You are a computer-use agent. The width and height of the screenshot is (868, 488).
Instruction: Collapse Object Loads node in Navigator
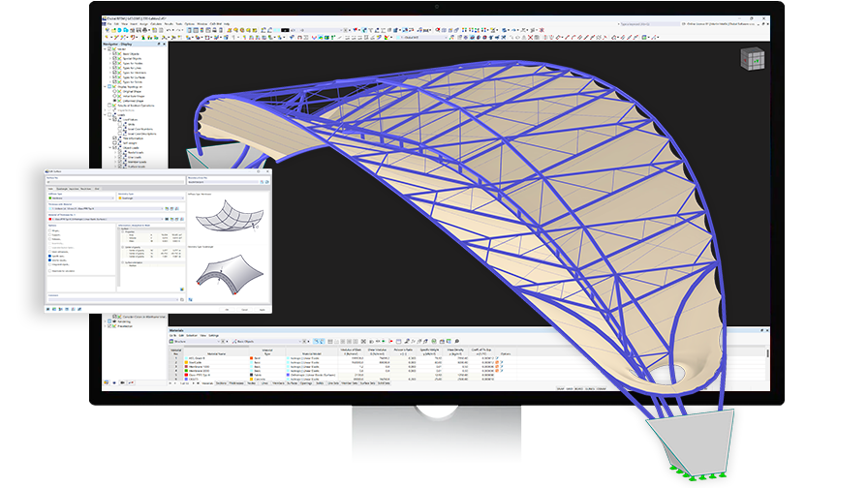pyautogui.click(x=110, y=148)
